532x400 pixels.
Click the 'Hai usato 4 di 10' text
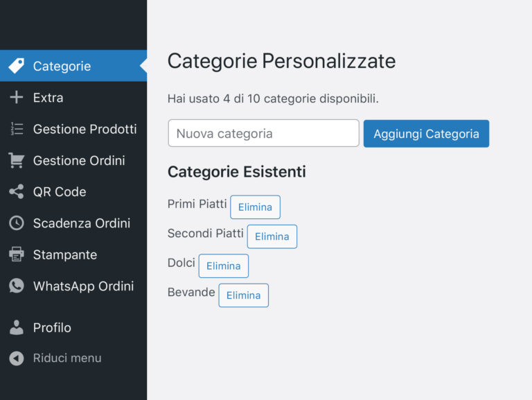(x=273, y=98)
